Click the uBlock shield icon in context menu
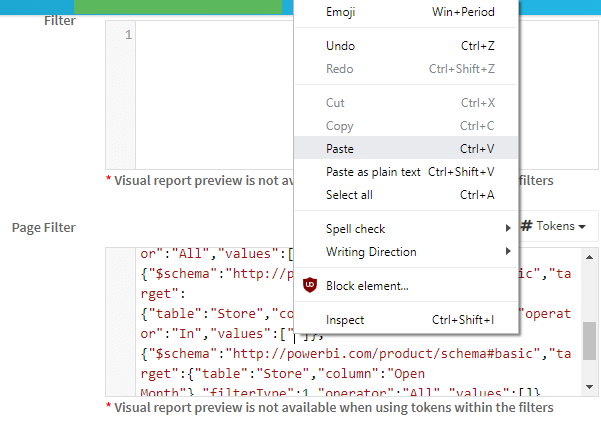The image size is (601, 426). pos(310,286)
